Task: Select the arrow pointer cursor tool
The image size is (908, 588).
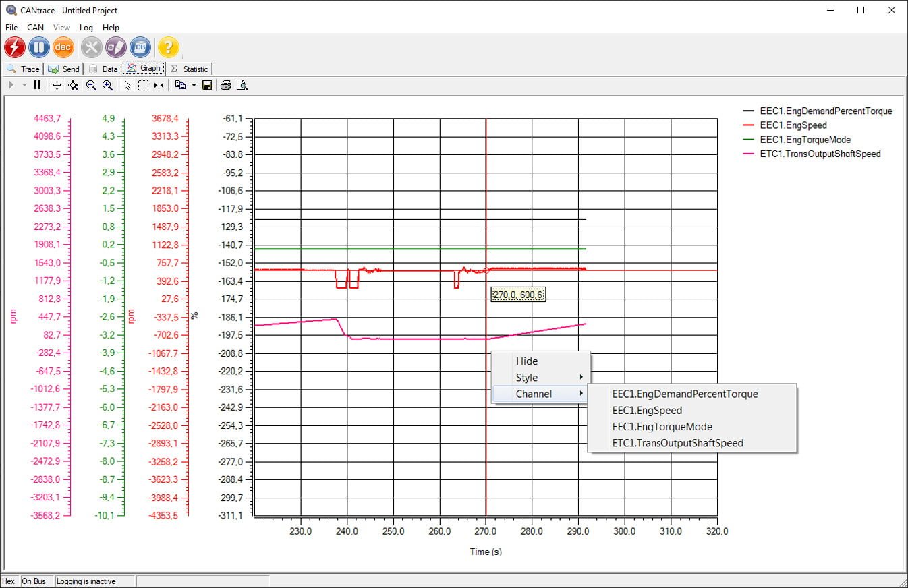Action: coord(127,85)
